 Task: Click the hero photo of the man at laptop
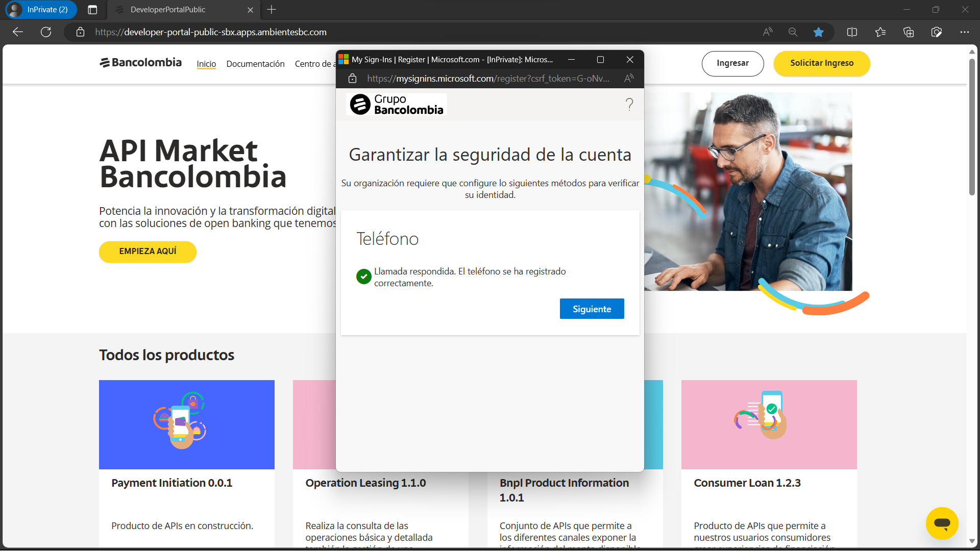coord(748,191)
